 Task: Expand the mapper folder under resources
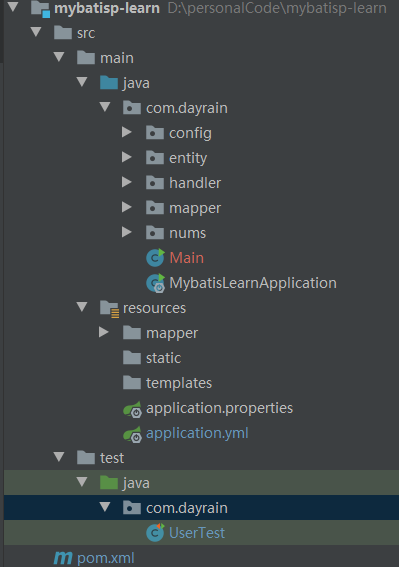103,332
